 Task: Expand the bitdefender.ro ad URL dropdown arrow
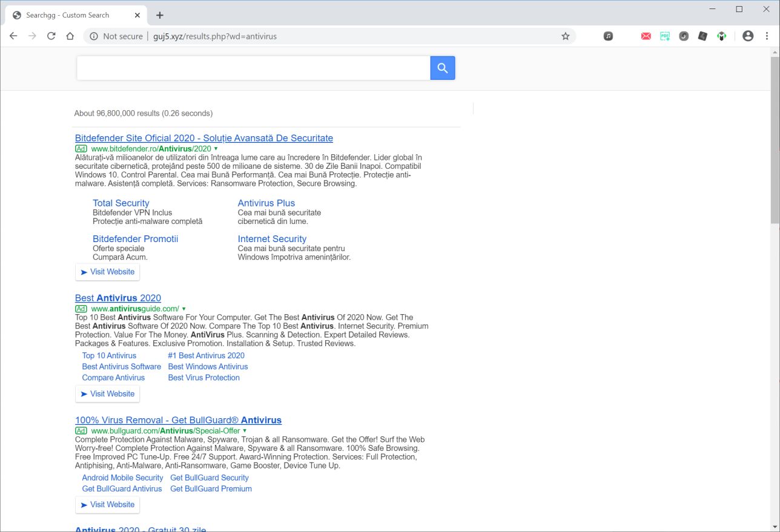coord(216,149)
